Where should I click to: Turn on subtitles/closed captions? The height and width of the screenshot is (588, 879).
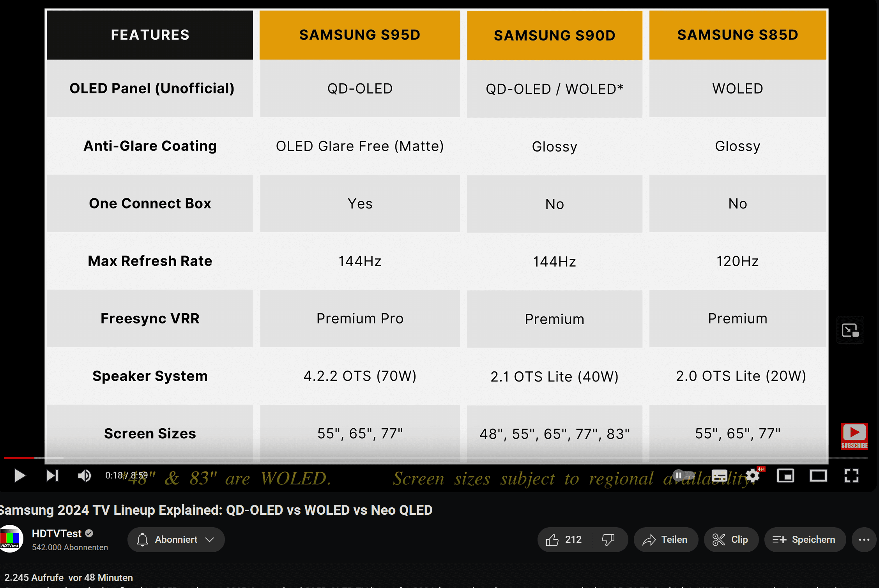click(x=719, y=476)
